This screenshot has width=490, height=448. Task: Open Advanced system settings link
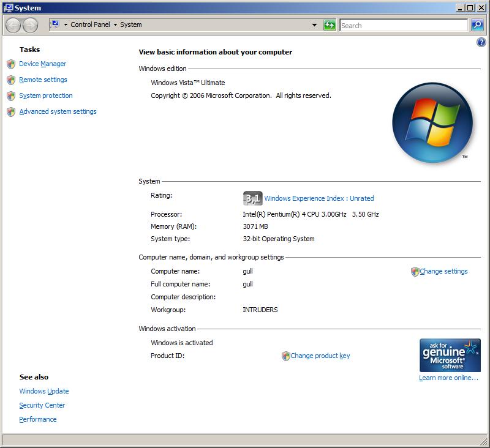click(58, 112)
